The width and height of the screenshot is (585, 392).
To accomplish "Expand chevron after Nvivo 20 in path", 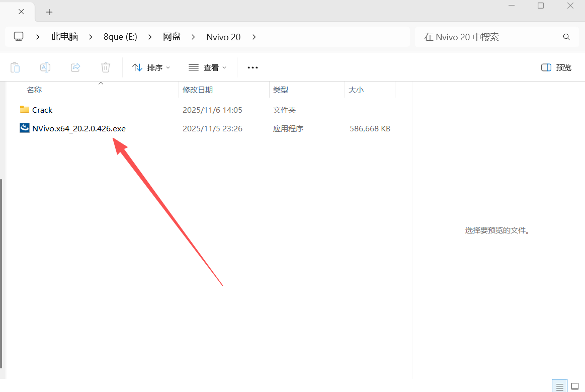I will [x=254, y=37].
